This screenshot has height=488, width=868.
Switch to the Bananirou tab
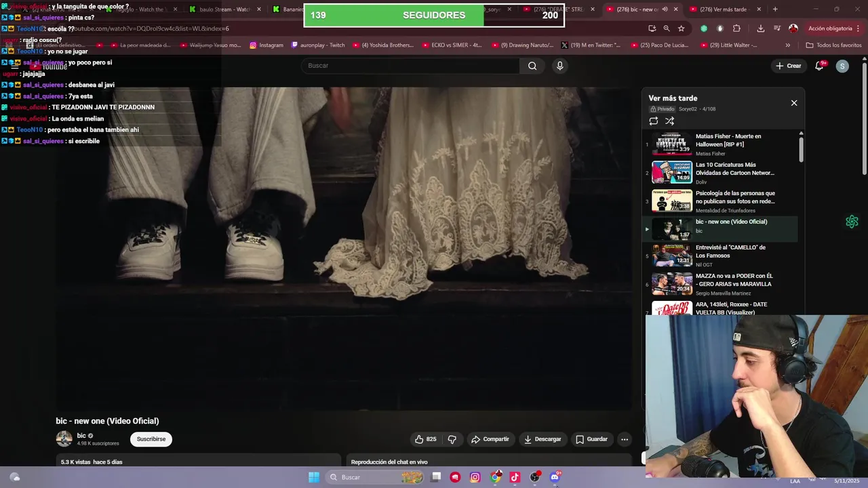click(x=288, y=9)
